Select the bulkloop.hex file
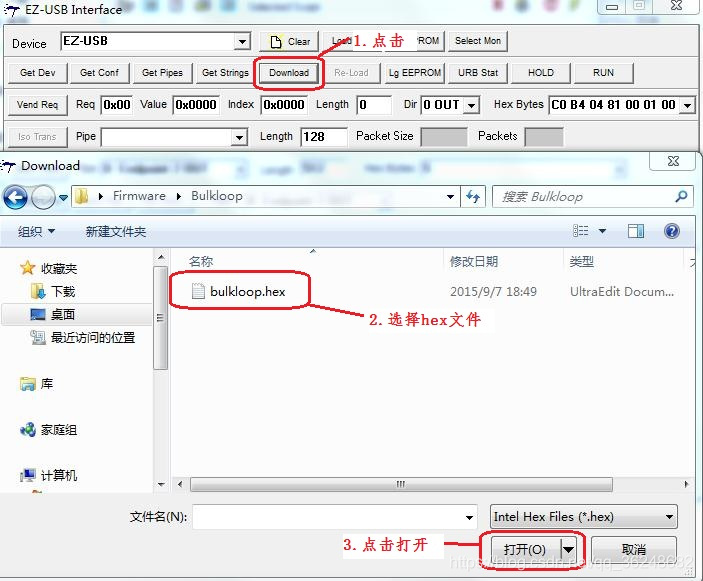Viewport: 703px width, 581px height. point(247,292)
